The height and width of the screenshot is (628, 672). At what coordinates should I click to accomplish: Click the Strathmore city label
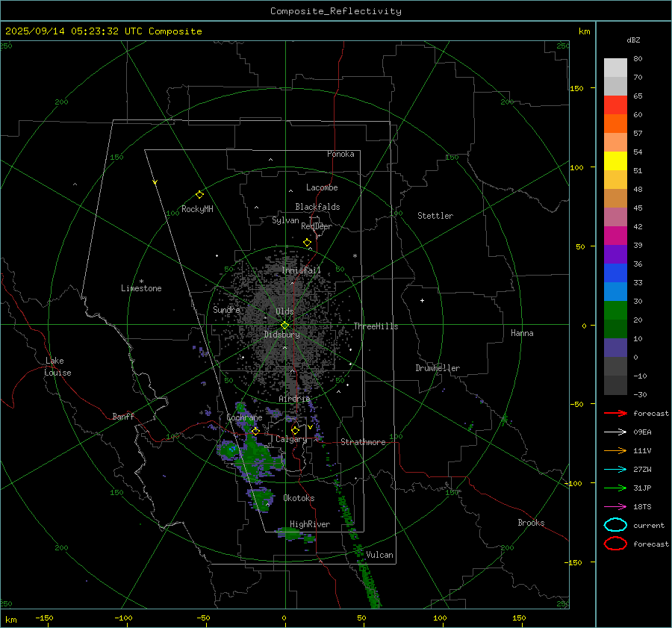363,442
